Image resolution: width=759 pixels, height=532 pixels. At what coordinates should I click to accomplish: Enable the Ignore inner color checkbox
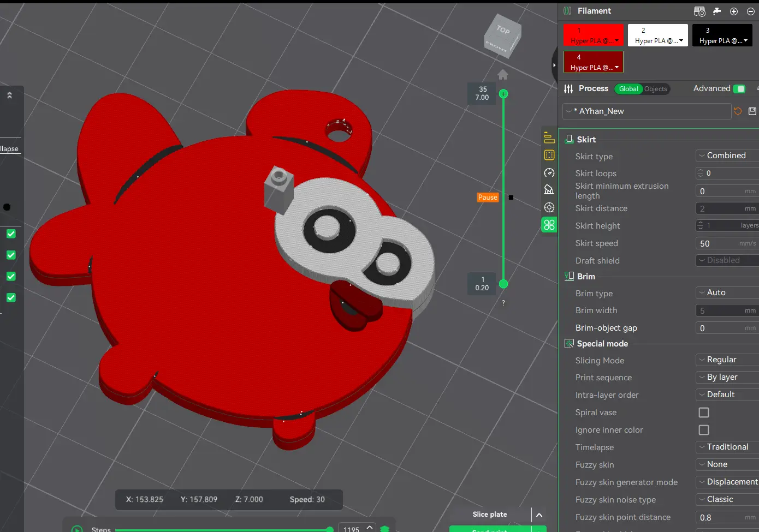click(704, 430)
